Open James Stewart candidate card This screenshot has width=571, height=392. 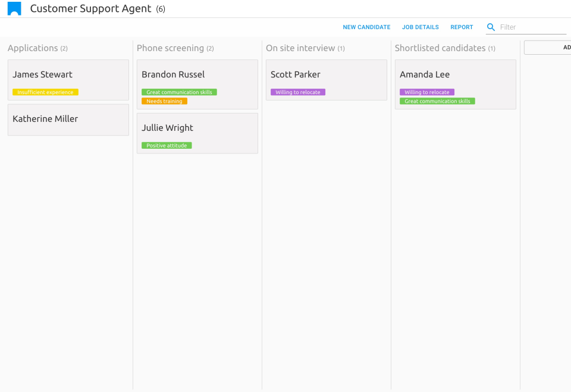click(68, 75)
